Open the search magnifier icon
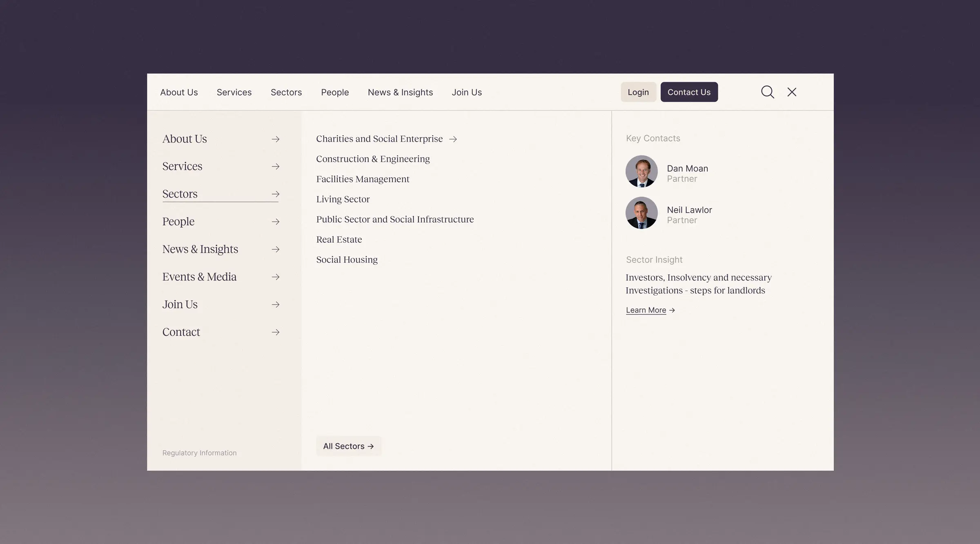This screenshot has width=980, height=544. [767, 92]
